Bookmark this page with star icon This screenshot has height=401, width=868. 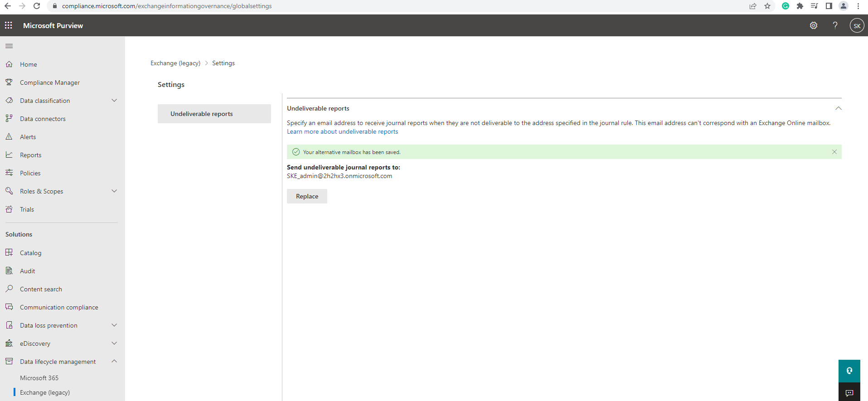pos(767,6)
